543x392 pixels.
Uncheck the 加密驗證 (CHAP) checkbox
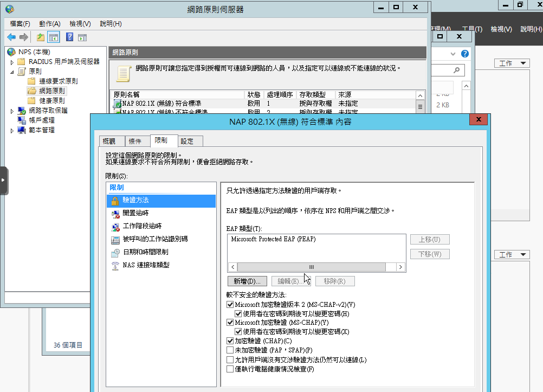click(230, 340)
